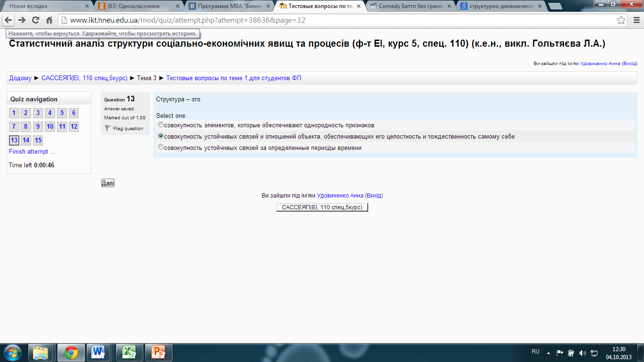Go to question 12 in quiz navigation
Screen dimensions: 644x362
click(x=74, y=127)
